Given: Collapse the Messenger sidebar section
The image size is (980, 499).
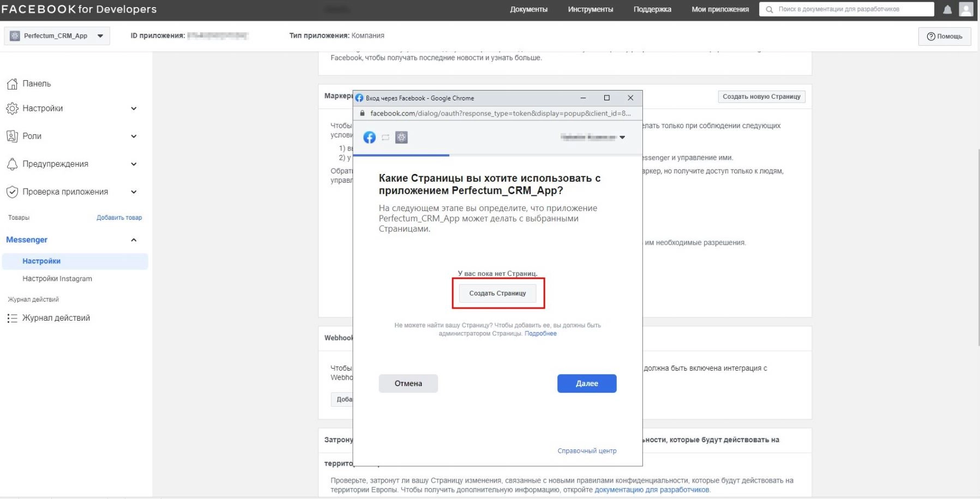Looking at the screenshot, I should click(134, 240).
